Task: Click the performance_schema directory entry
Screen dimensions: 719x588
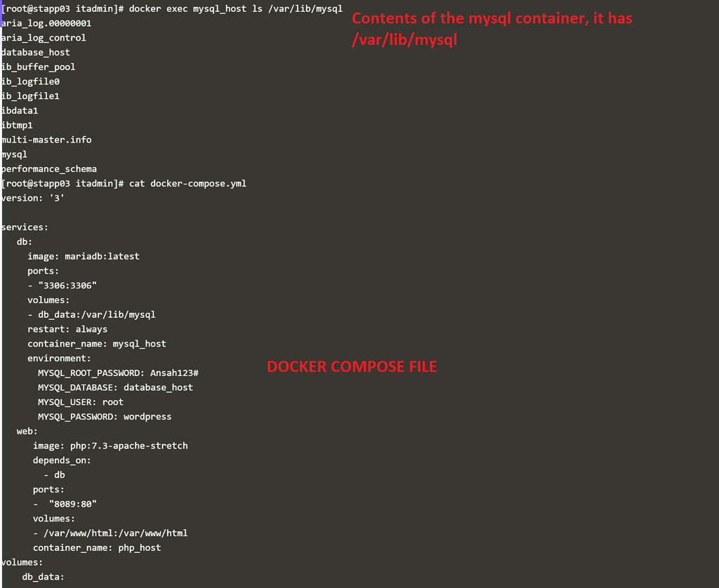Action: point(49,169)
